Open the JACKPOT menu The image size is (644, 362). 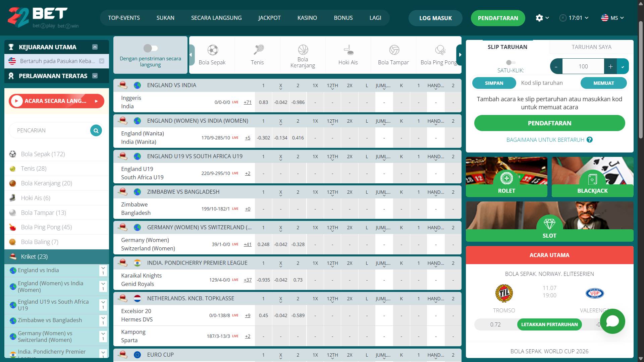pyautogui.click(x=269, y=18)
